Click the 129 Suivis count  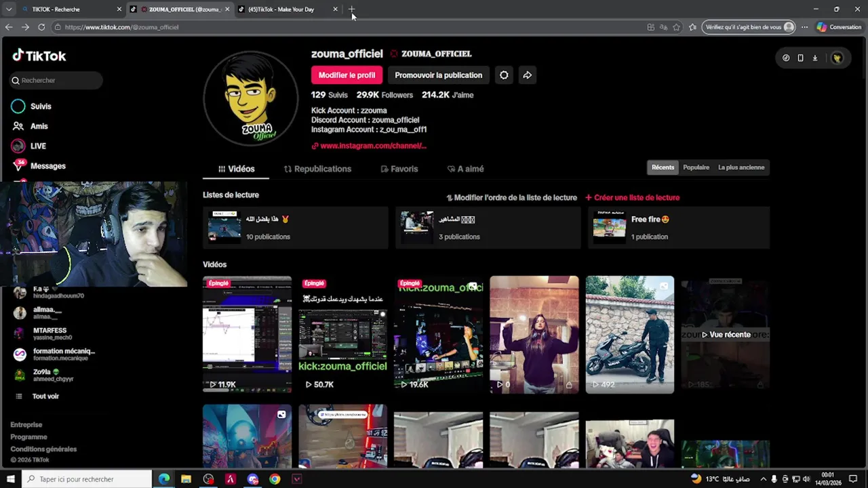coord(330,95)
